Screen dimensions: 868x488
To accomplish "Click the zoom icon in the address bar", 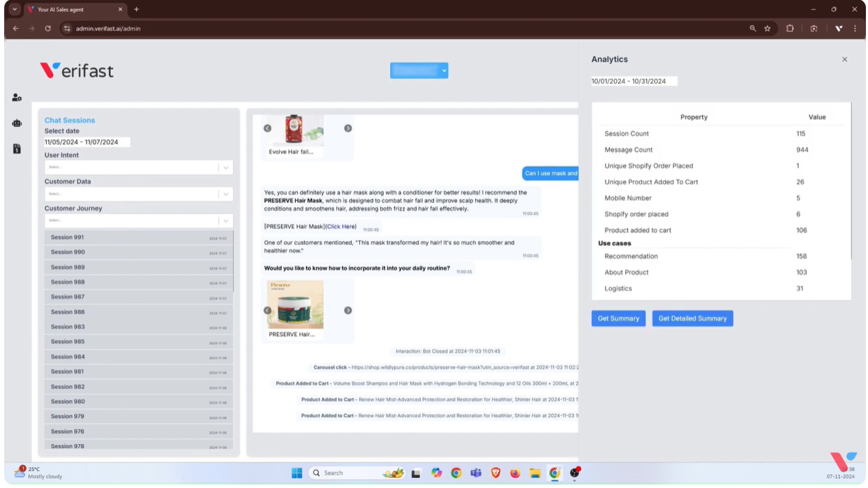I will (x=753, y=29).
